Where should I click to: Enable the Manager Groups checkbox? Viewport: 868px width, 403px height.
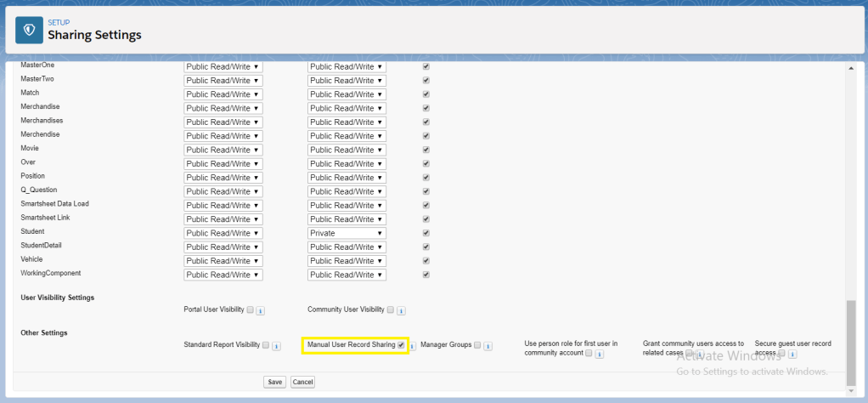pos(477,345)
